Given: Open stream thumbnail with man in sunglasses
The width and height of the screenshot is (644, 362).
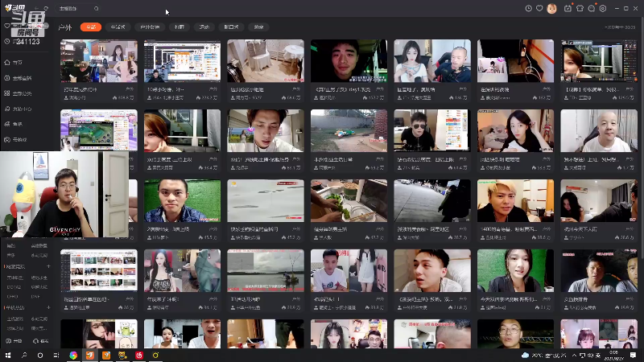Looking at the screenshot, I should pos(432,131).
